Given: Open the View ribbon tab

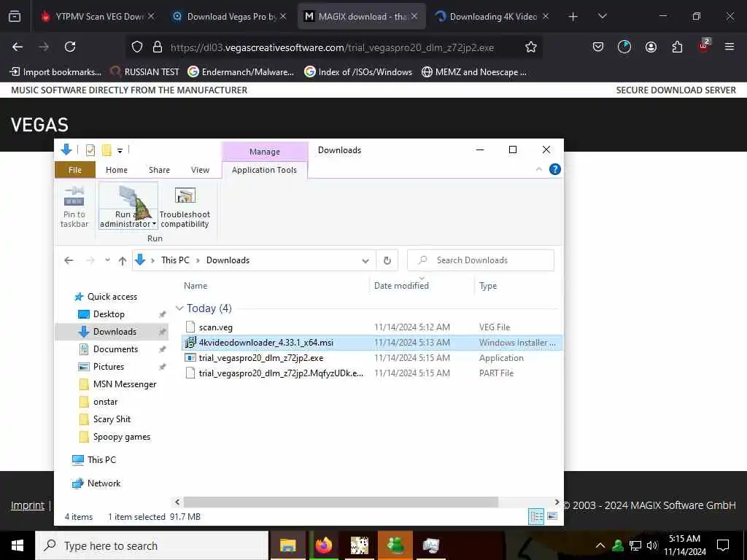Looking at the screenshot, I should coord(200,170).
